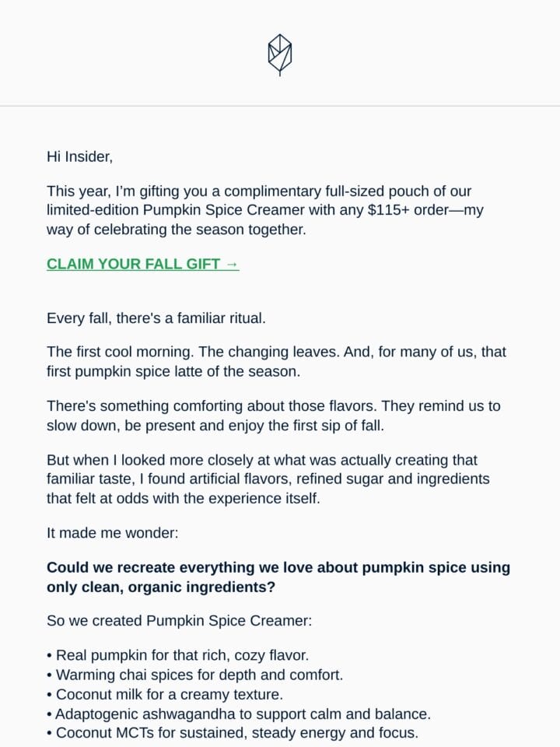Click the 'Coconut milk' bullet point
This screenshot has width=560, height=747.
(x=165, y=695)
